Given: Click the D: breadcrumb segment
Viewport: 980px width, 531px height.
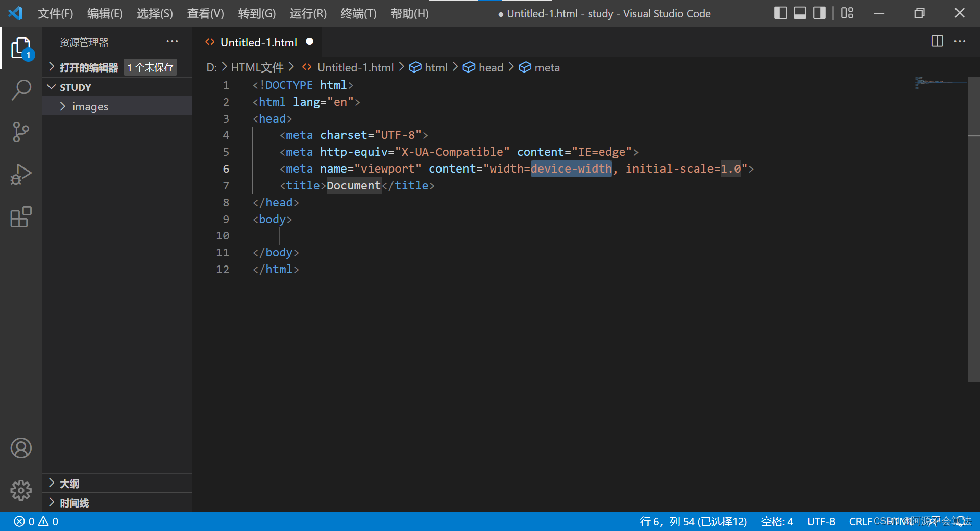Looking at the screenshot, I should coord(211,67).
